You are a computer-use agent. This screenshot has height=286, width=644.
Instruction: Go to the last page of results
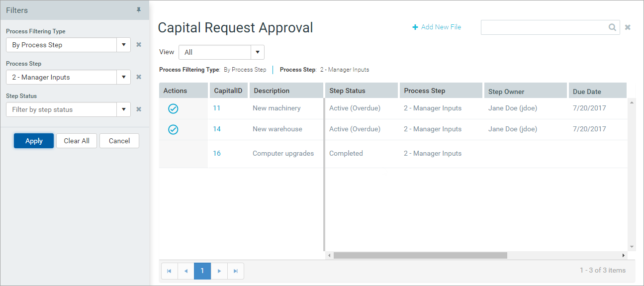tap(236, 271)
